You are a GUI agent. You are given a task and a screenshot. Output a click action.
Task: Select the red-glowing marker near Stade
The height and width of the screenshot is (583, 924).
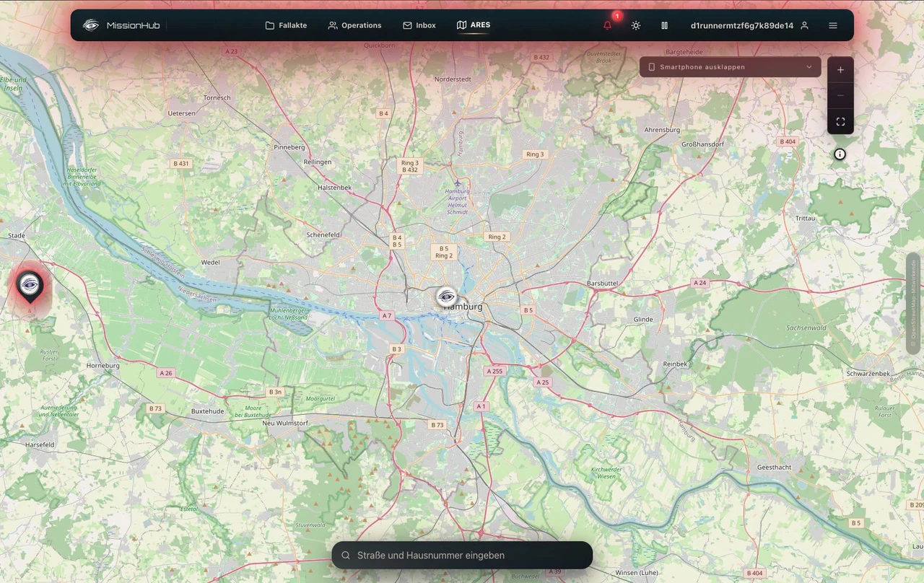click(30, 287)
